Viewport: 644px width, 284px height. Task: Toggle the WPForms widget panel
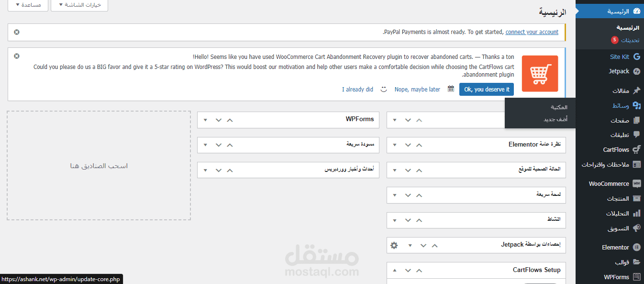coord(205,120)
